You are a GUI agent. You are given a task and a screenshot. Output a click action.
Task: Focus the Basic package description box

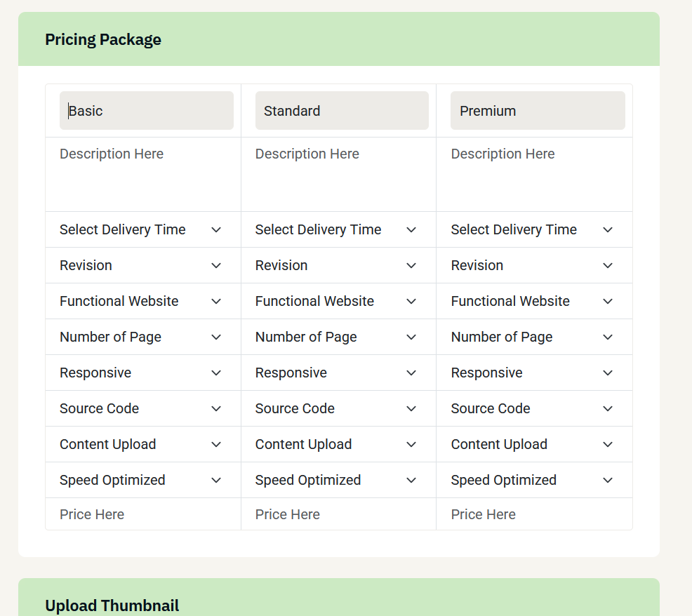tap(143, 174)
